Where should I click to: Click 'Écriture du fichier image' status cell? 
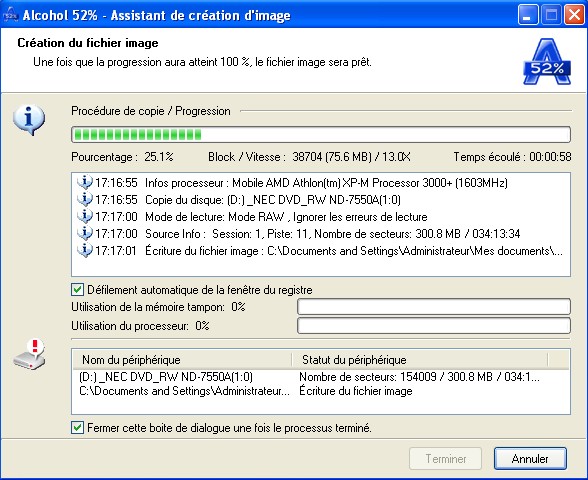356,391
